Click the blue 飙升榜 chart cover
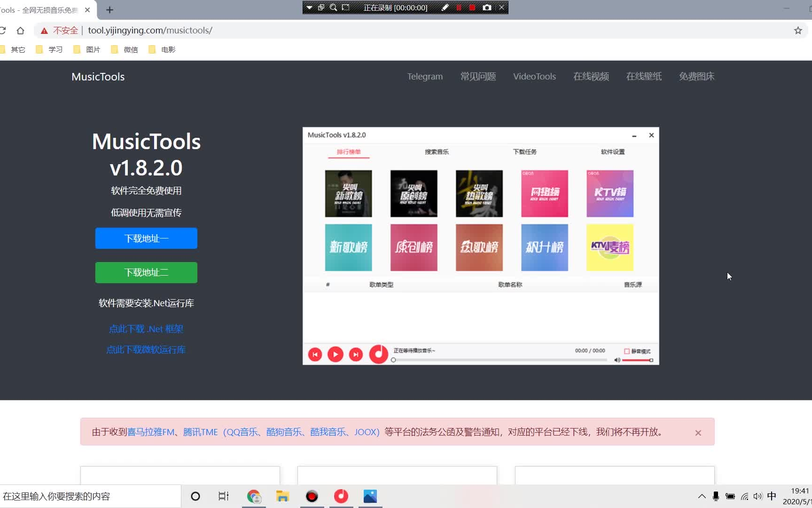 [544, 247]
